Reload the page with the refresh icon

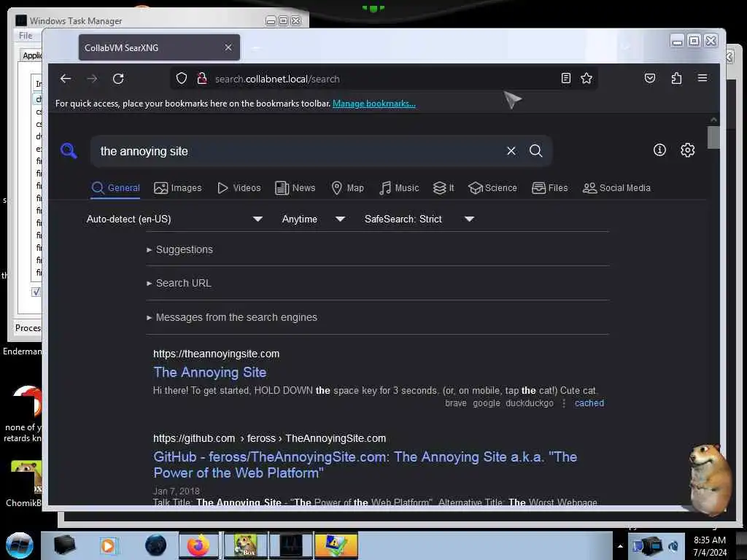tap(118, 79)
